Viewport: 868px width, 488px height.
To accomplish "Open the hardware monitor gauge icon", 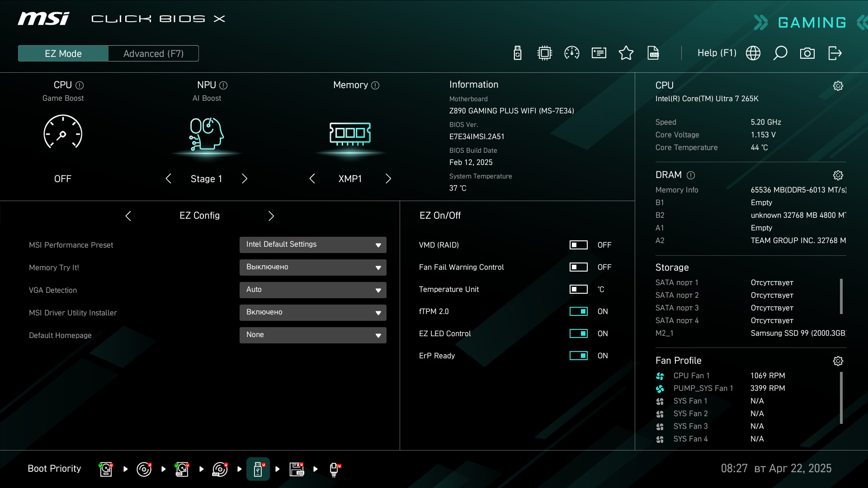I will (x=572, y=53).
